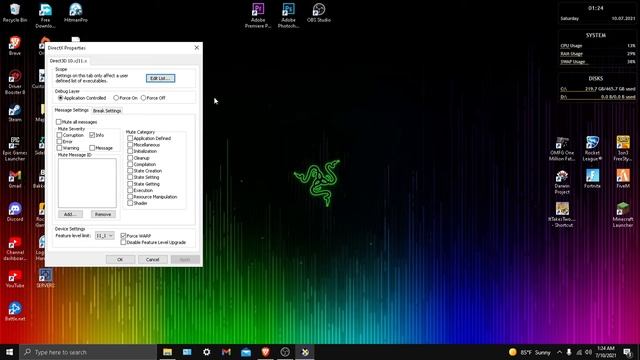
Task: Select the Adobe Premiere Pro desktop icon
Action: [x=258, y=15]
